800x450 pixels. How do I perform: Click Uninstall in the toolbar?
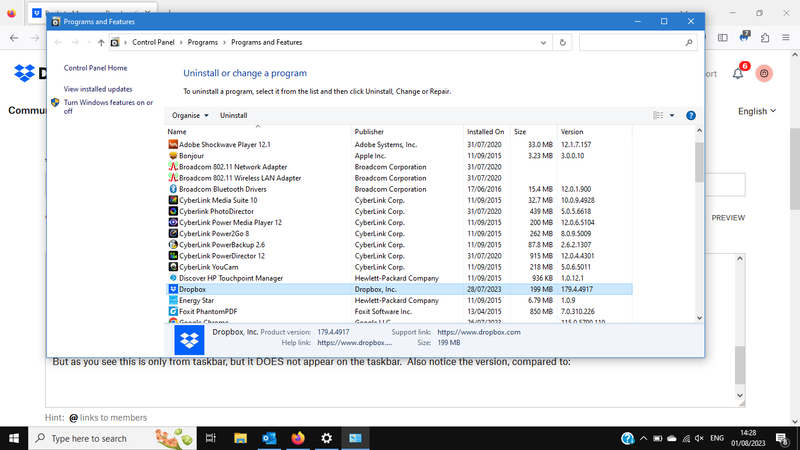[x=233, y=115]
